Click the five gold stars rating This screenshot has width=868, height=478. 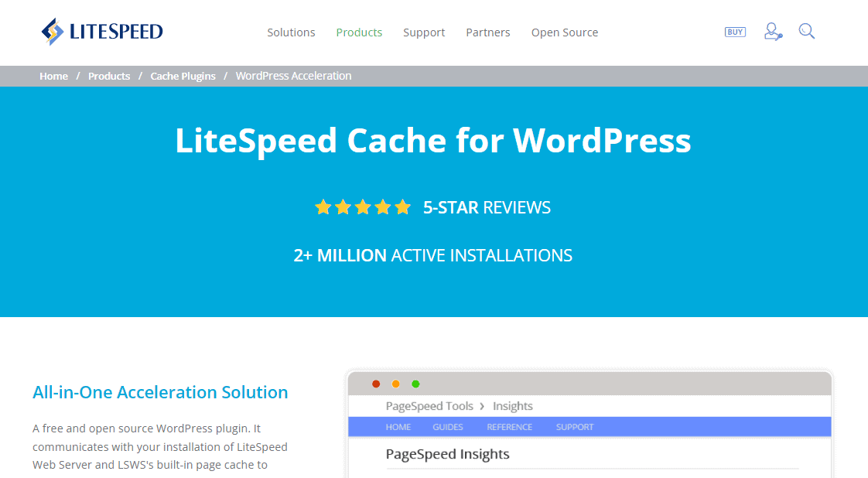362,207
